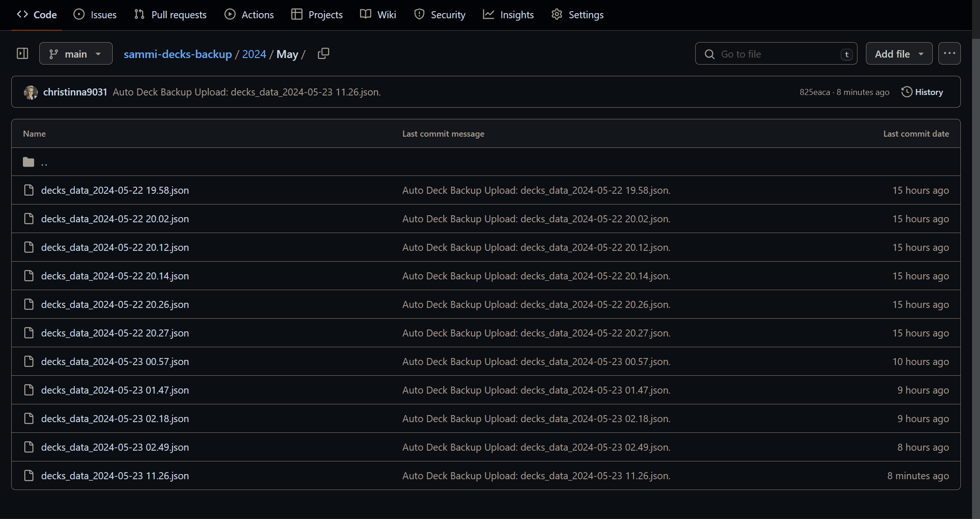Go to sammi-decks-backup repository root link
The height and width of the screenshot is (519, 980).
(178, 54)
